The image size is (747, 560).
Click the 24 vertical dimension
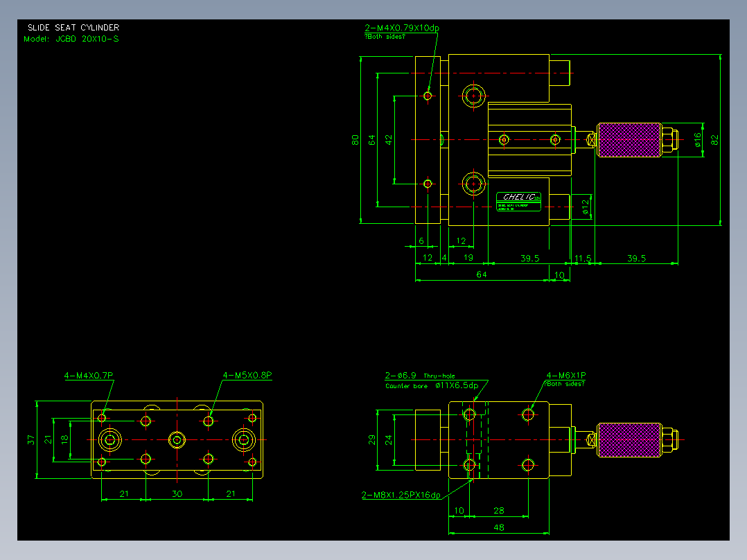coord(389,440)
